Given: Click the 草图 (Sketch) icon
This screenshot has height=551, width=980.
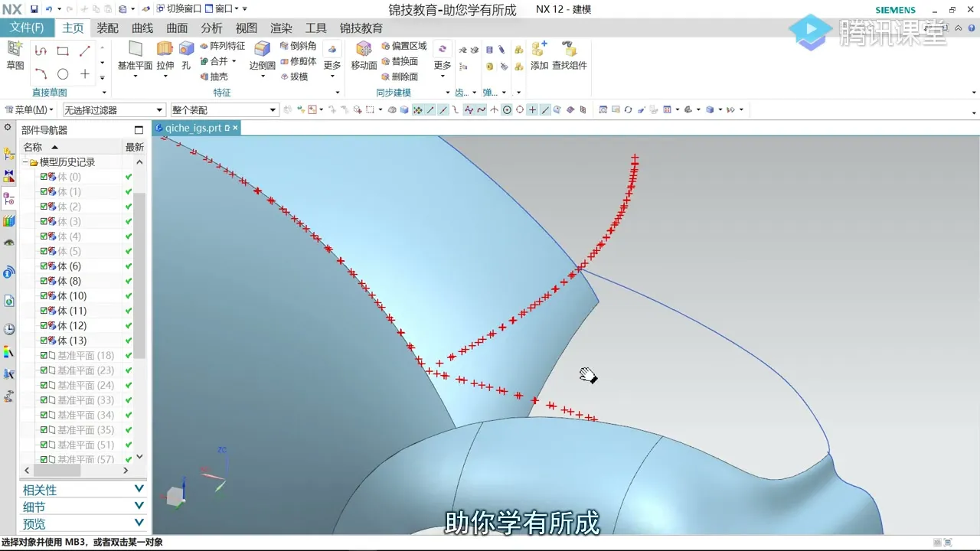Looking at the screenshot, I should [x=15, y=54].
